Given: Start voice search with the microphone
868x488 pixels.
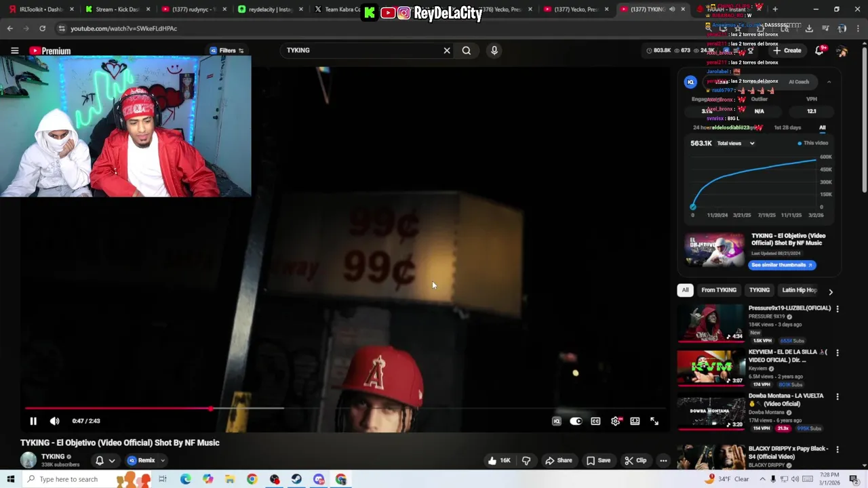Looking at the screenshot, I should tap(494, 50).
